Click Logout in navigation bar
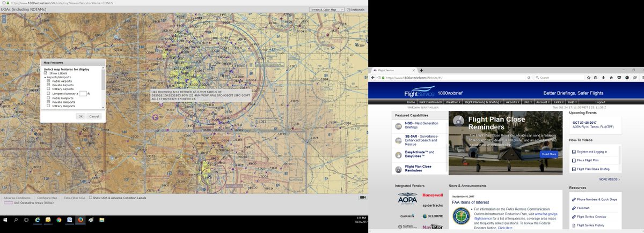The image size is (644, 233). click(600, 102)
